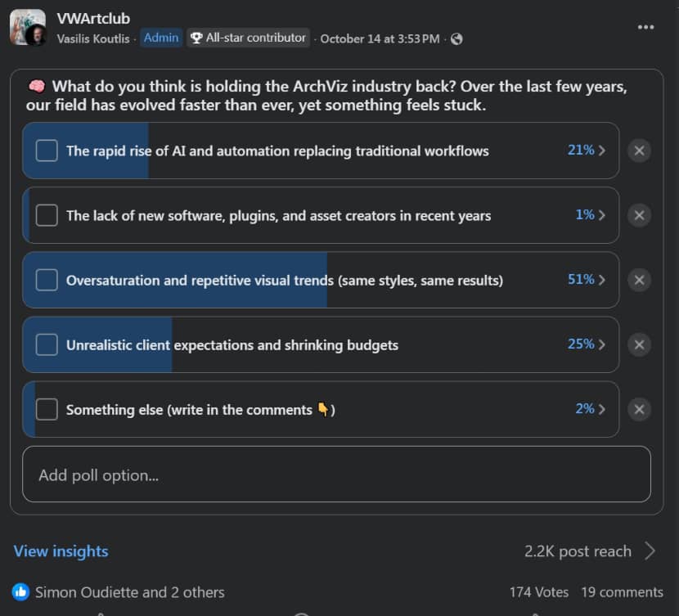The width and height of the screenshot is (679, 616).
Task: Remove the Unrealistic client expectations option
Action: pyautogui.click(x=639, y=344)
